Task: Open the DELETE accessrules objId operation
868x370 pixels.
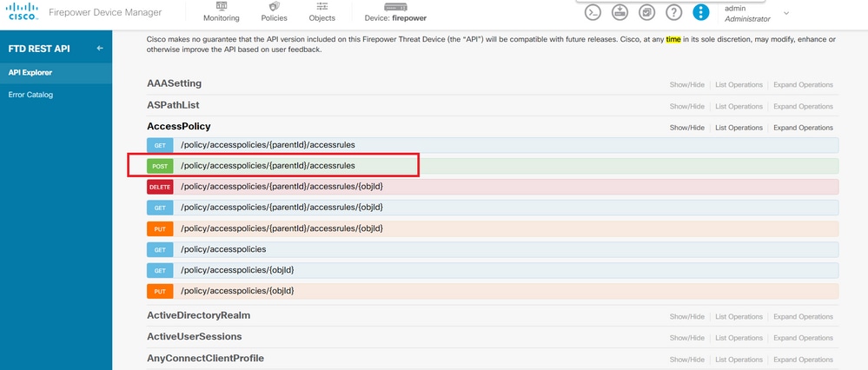Action: (x=282, y=187)
